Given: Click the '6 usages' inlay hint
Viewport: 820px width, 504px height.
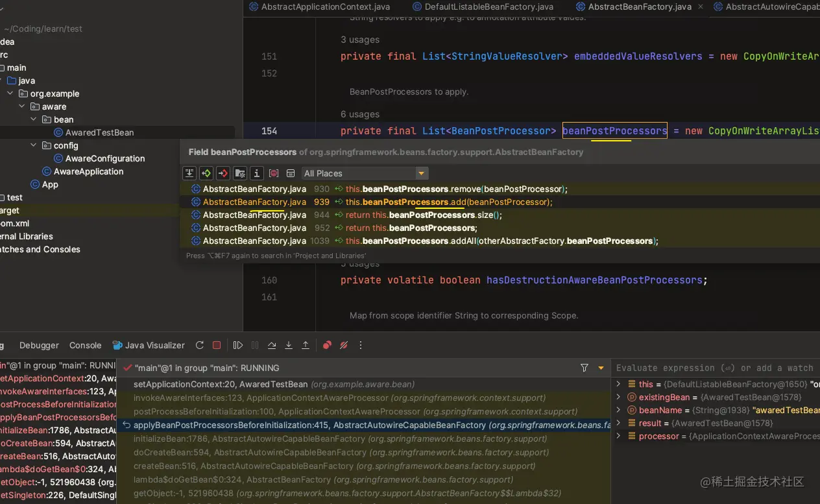Looking at the screenshot, I should click(x=360, y=114).
